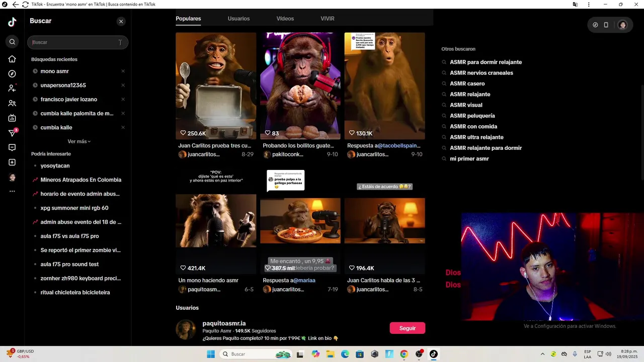Open the browser three-dot menu
The height and width of the screenshot is (362, 644).
pos(589,5)
